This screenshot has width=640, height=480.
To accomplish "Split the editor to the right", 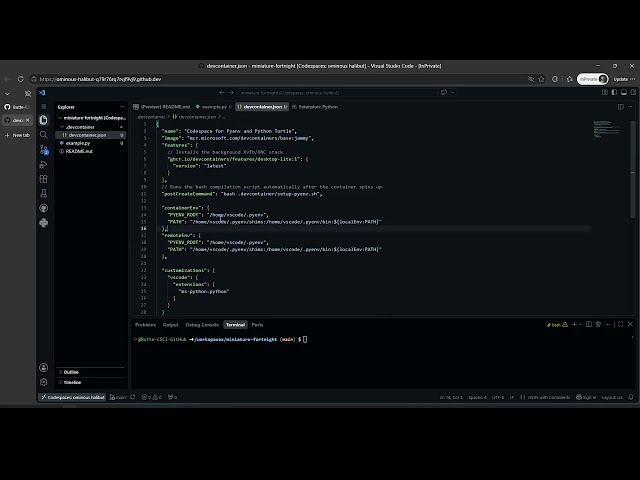I will pos(621,107).
